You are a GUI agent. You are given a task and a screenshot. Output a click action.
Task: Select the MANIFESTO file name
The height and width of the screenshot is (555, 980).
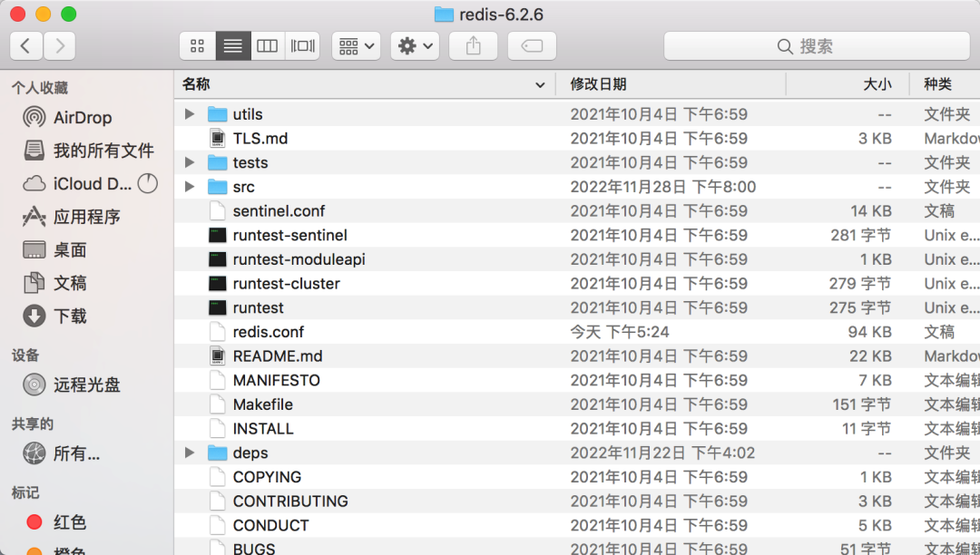tap(276, 380)
